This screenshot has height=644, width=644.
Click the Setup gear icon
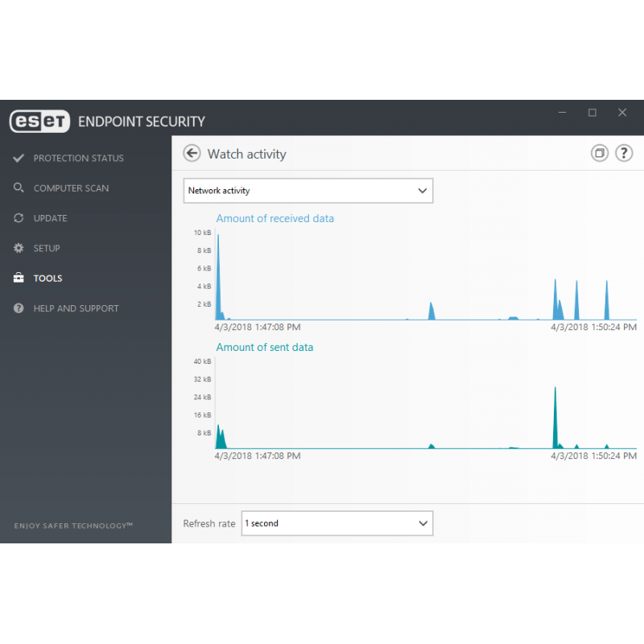point(19,248)
